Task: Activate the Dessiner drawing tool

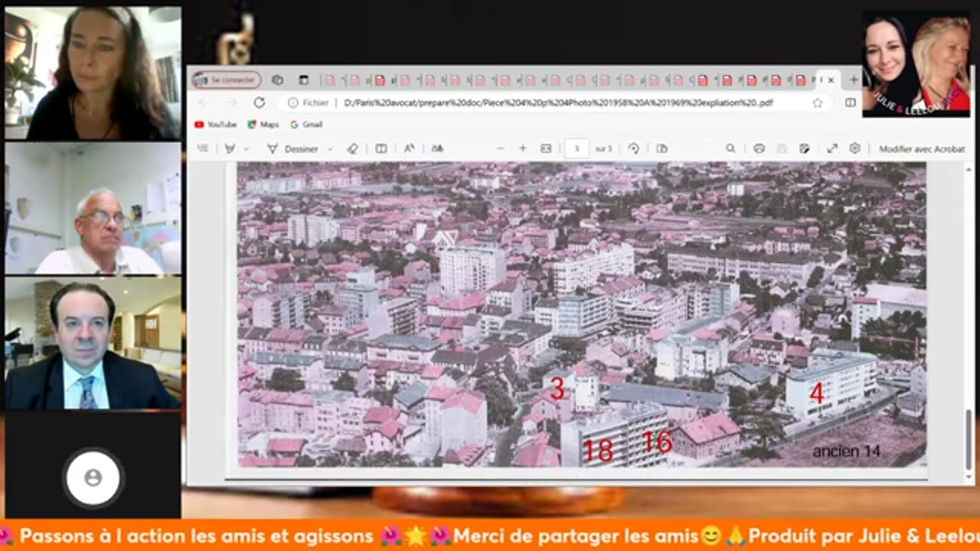Action: 292,148
